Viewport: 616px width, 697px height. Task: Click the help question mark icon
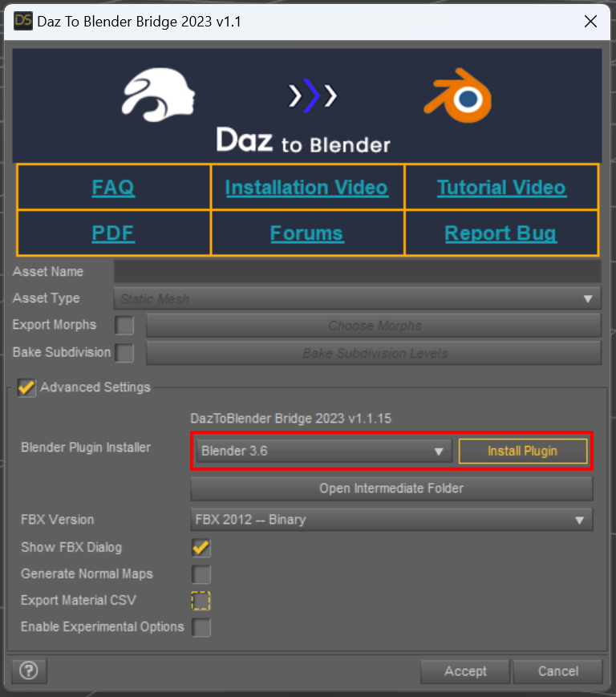[x=30, y=671]
